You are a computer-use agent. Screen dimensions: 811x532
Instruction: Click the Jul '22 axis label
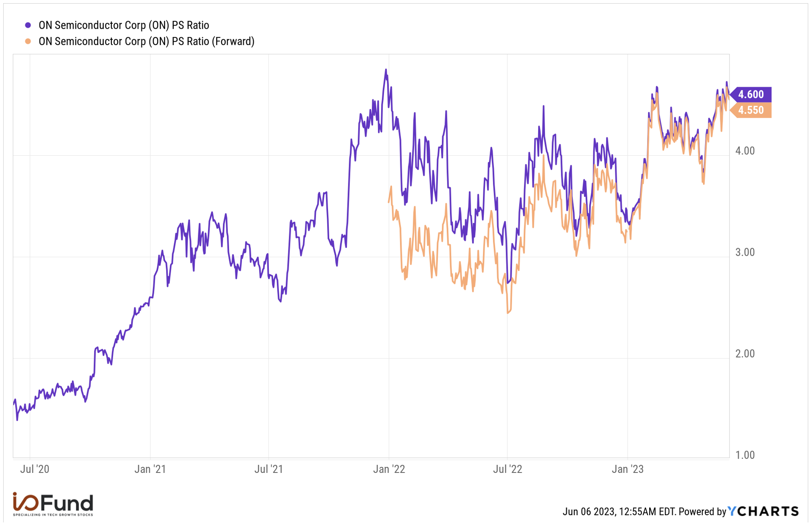[508, 469]
